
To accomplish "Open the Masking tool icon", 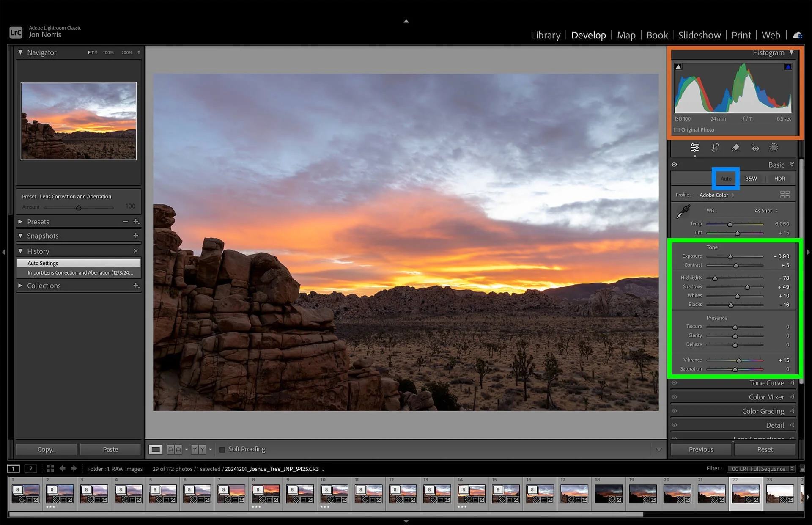I will click(x=774, y=148).
